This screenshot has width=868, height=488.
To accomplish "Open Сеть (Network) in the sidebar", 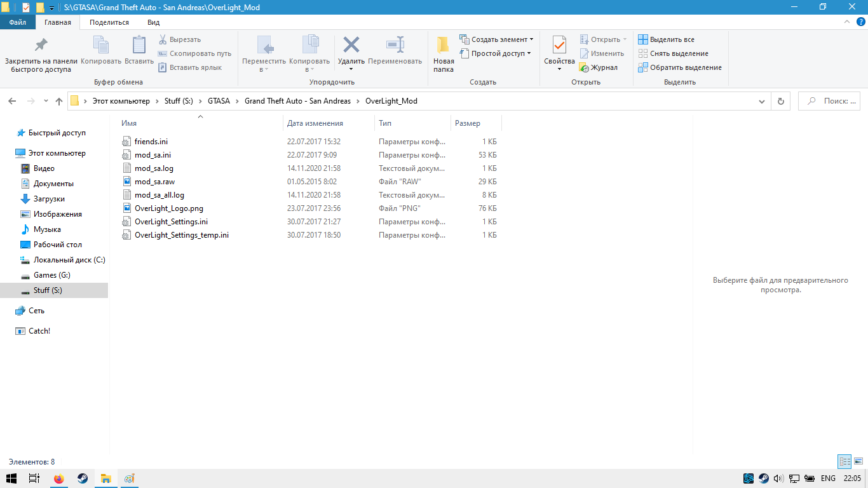I will point(36,311).
